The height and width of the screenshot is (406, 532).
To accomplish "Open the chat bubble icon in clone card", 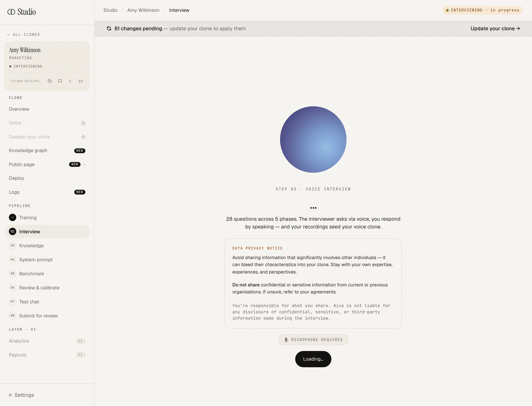I will [60, 81].
